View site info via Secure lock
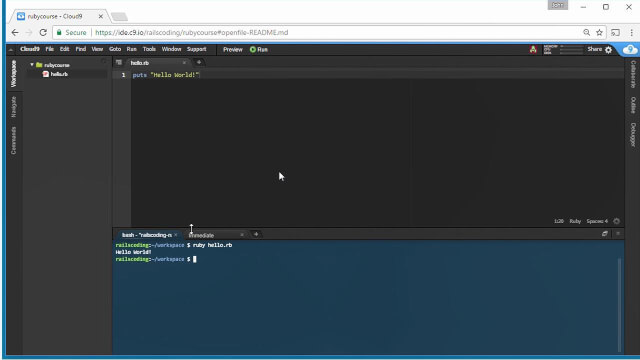The height and width of the screenshot is (360, 640). tap(72, 33)
